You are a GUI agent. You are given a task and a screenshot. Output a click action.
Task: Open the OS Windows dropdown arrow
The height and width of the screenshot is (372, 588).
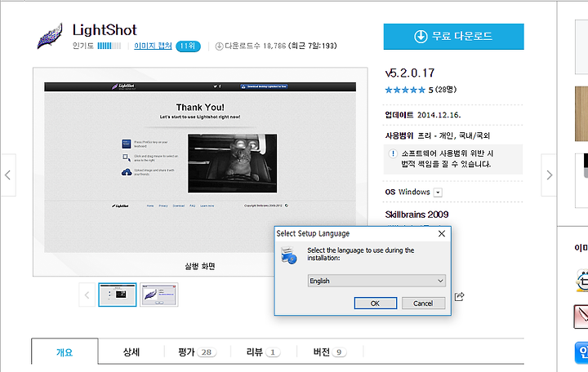pos(438,193)
